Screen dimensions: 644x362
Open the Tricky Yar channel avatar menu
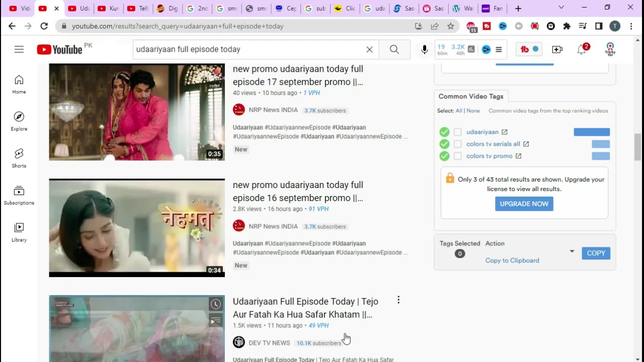(x=610, y=49)
